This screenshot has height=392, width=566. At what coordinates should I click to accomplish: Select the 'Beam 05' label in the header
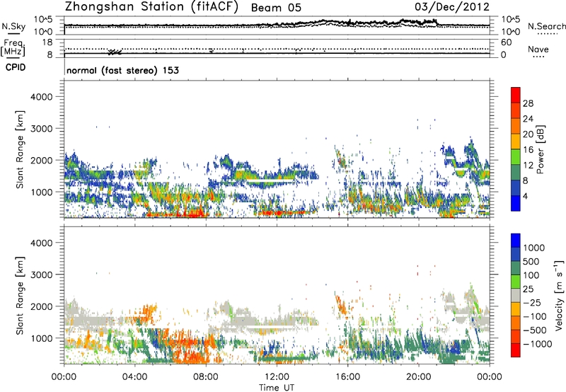coord(276,8)
